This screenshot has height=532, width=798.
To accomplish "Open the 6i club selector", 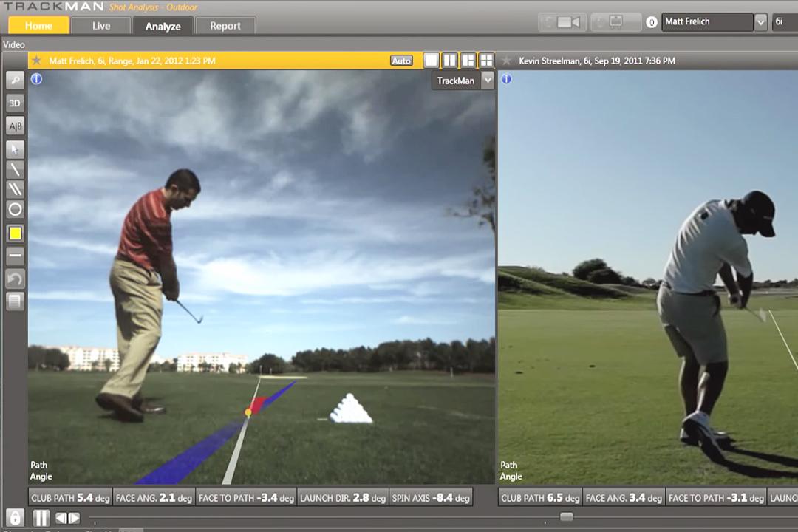I will click(784, 22).
